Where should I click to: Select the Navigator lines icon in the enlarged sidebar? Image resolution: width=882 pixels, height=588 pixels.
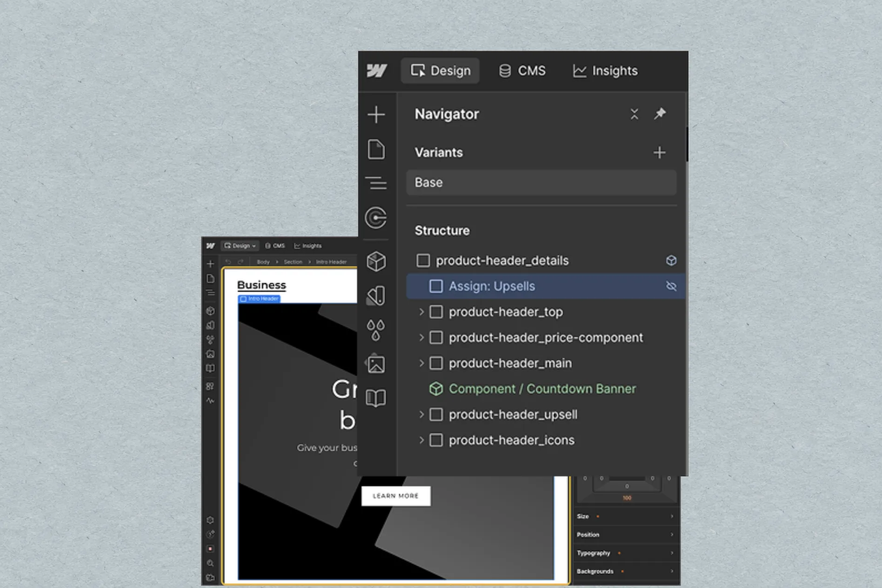pos(376,183)
